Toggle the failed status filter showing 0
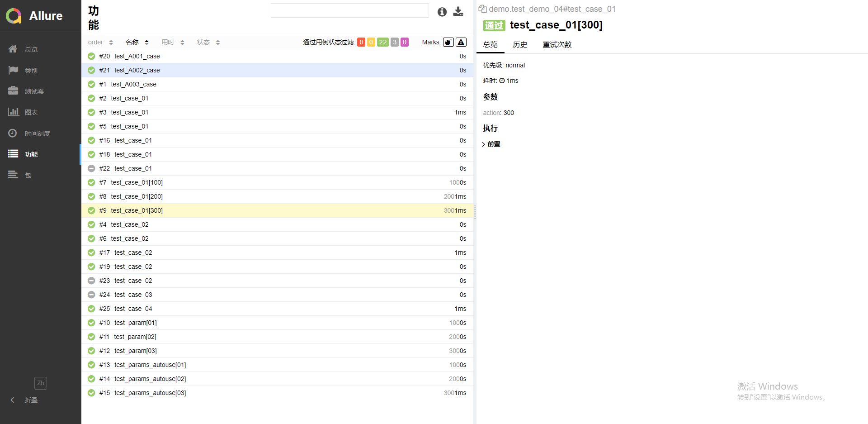The width and height of the screenshot is (868, 424). pyautogui.click(x=361, y=42)
